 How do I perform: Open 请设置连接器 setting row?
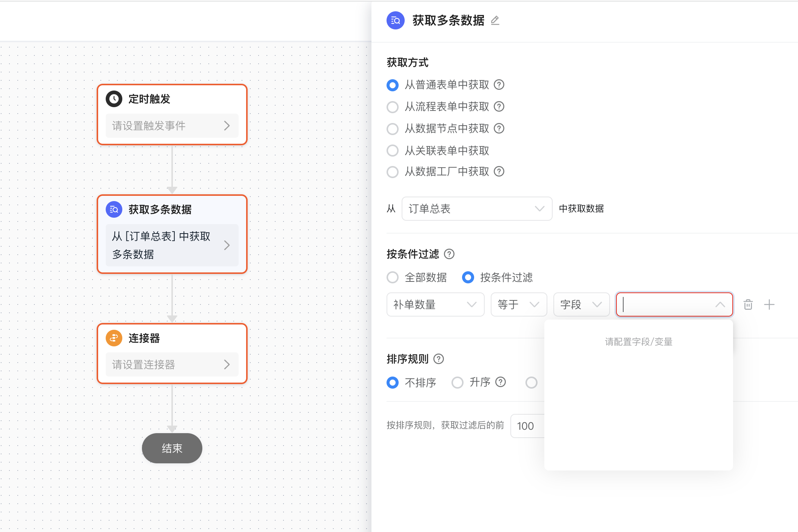click(x=172, y=364)
